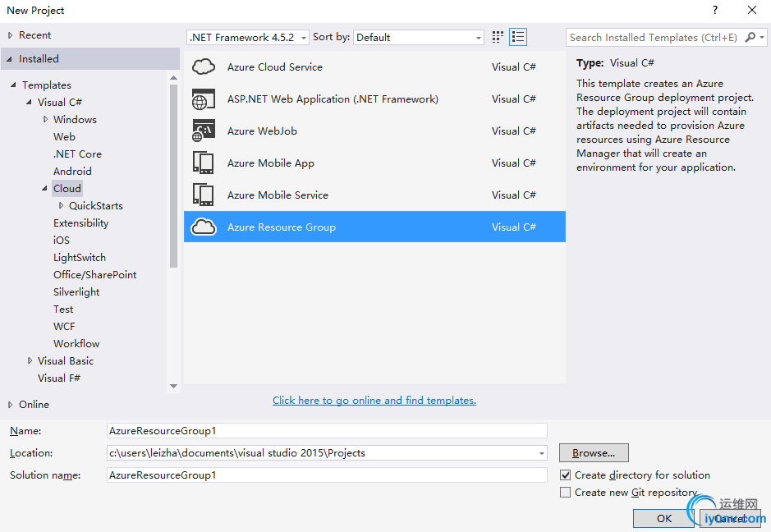Viewport: 771px width, 532px height.
Task: Select the Android template category
Action: point(72,171)
